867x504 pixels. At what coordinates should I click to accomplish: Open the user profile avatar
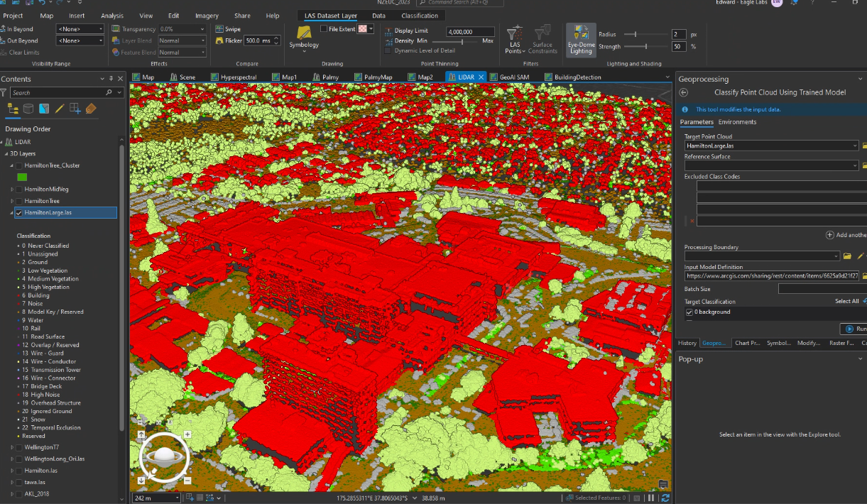pyautogui.click(x=777, y=4)
